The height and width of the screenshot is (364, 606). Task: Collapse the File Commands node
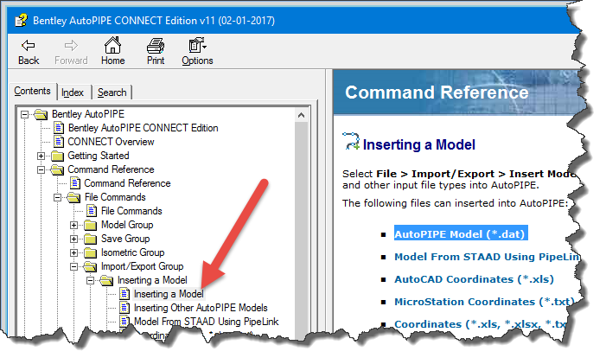click(x=57, y=197)
